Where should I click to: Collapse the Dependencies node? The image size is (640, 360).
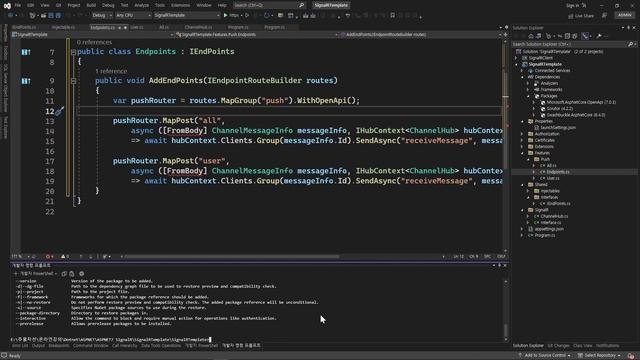pos(522,77)
